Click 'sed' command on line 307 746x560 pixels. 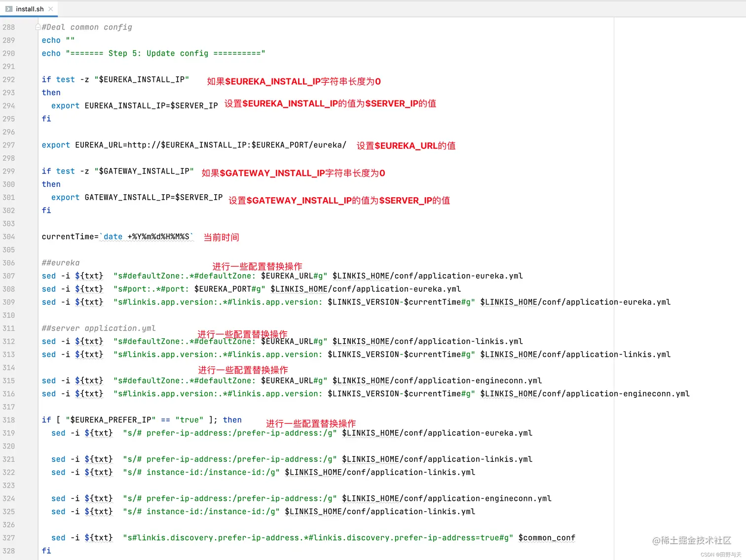tap(49, 276)
